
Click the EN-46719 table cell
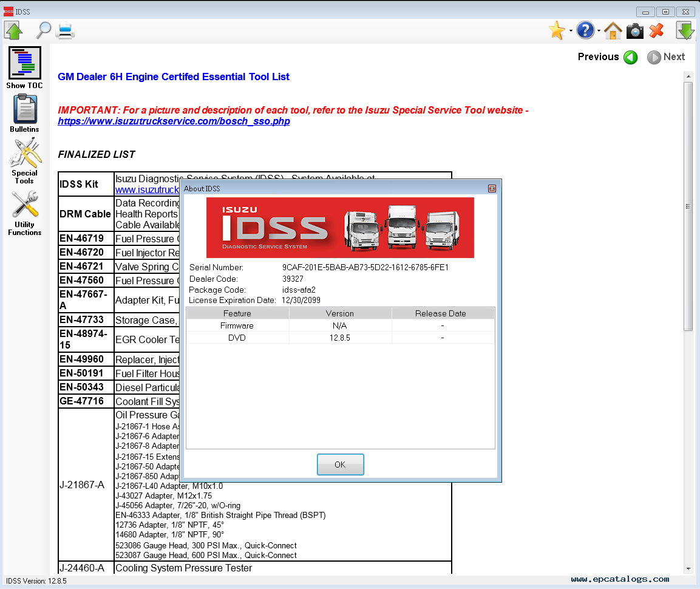[x=86, y=239]
